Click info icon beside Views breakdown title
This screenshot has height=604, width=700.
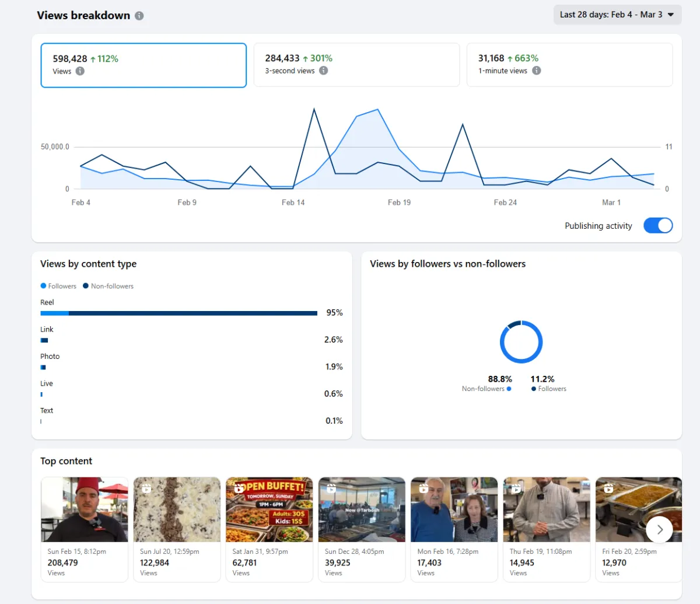139,16
